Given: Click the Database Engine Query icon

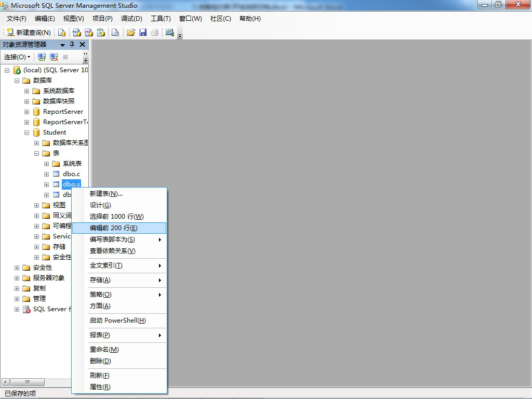Looking at the screenshot, I should tap(62, 32).
